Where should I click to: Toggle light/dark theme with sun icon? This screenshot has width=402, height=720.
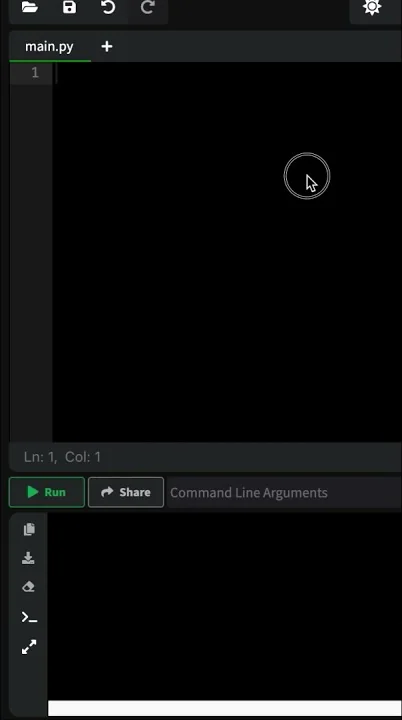click(372, 7)
